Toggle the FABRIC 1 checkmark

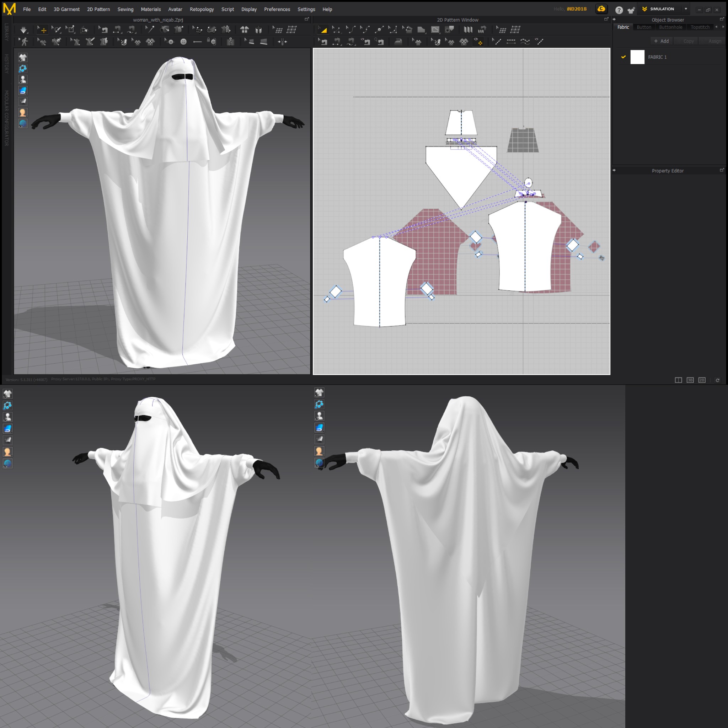623,57
